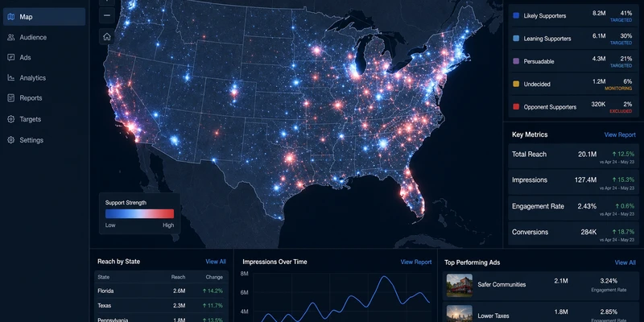Click the Ads message icon
This screenshot has width=644, height=322.
[x=11, y=57]
